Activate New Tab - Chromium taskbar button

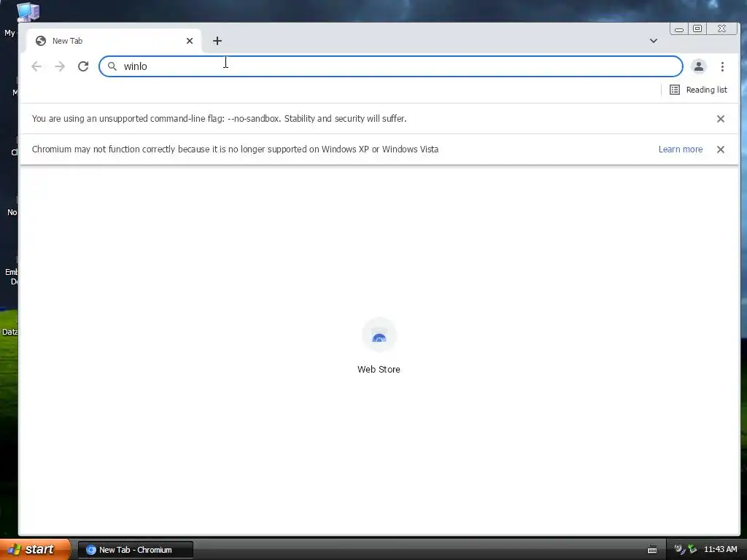pos(136,550)
